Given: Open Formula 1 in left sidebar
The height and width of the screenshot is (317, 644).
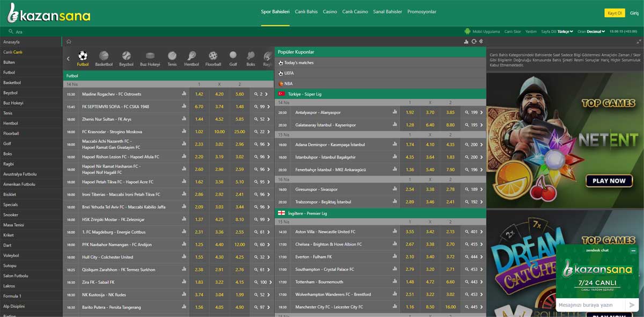Looking at the screenshot, I should (x=31, y=296).
